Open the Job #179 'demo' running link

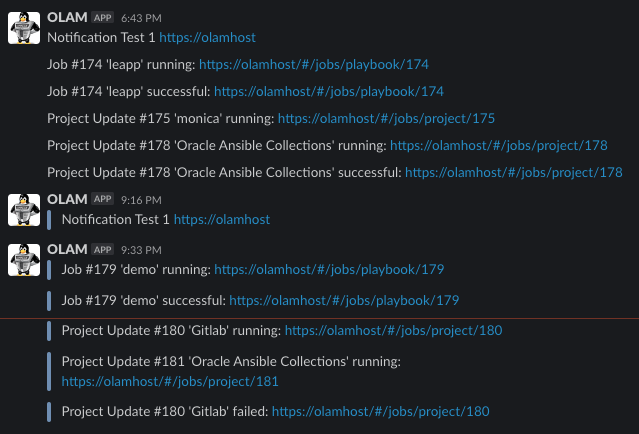coord(329,269)
